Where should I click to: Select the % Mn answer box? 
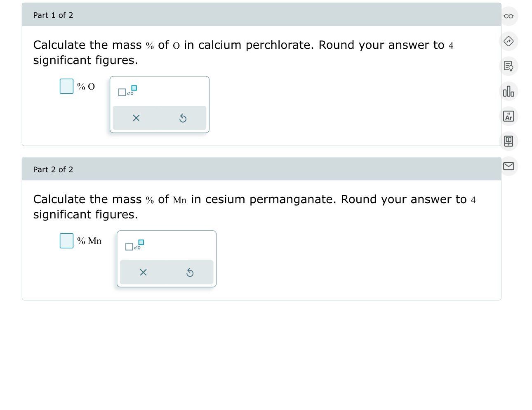click(66, 241)
